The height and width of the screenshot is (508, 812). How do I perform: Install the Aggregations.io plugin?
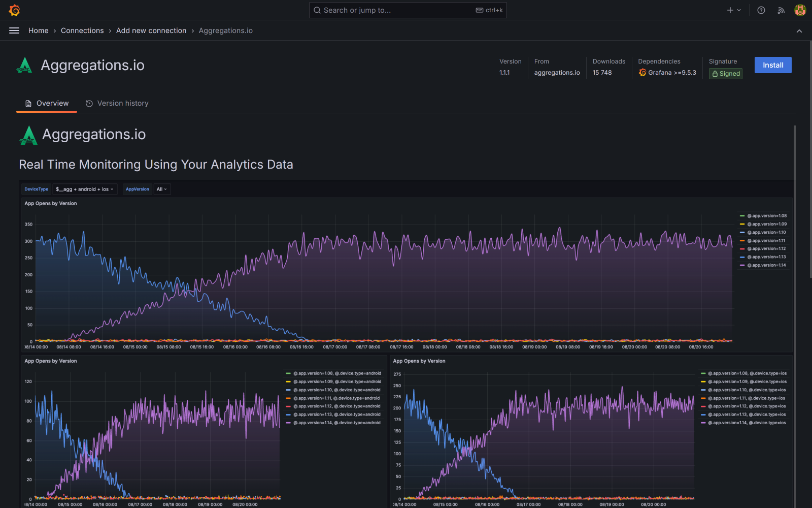click(773, 65)
